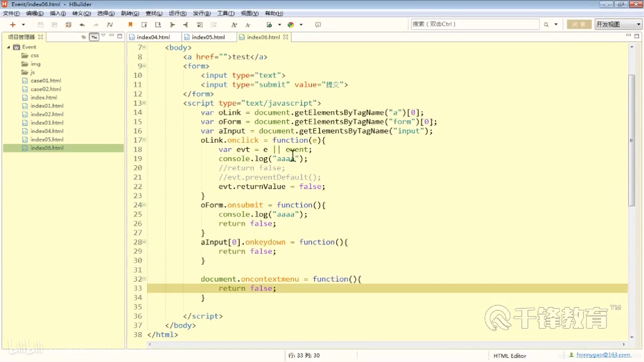The width and height of the screenshot is (644, 362).
Task: Open the 转义(O) menu
Action: click(x=82, y=13)
